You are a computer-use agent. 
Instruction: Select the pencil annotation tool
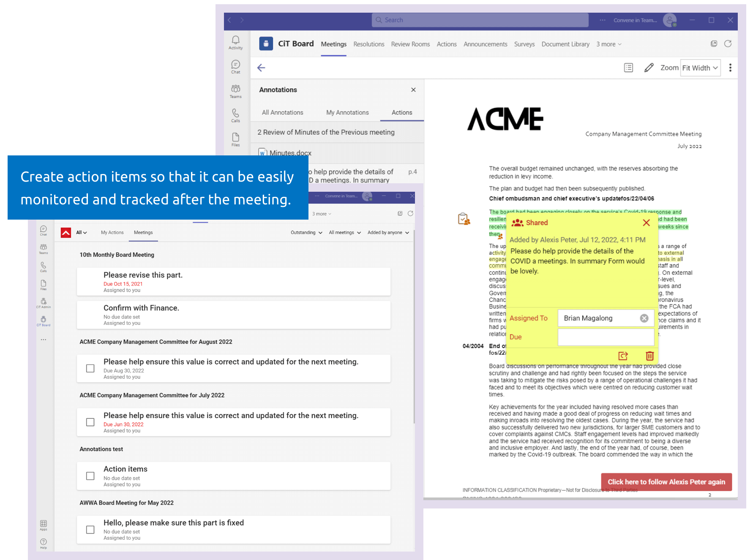(x=649, y=67)
